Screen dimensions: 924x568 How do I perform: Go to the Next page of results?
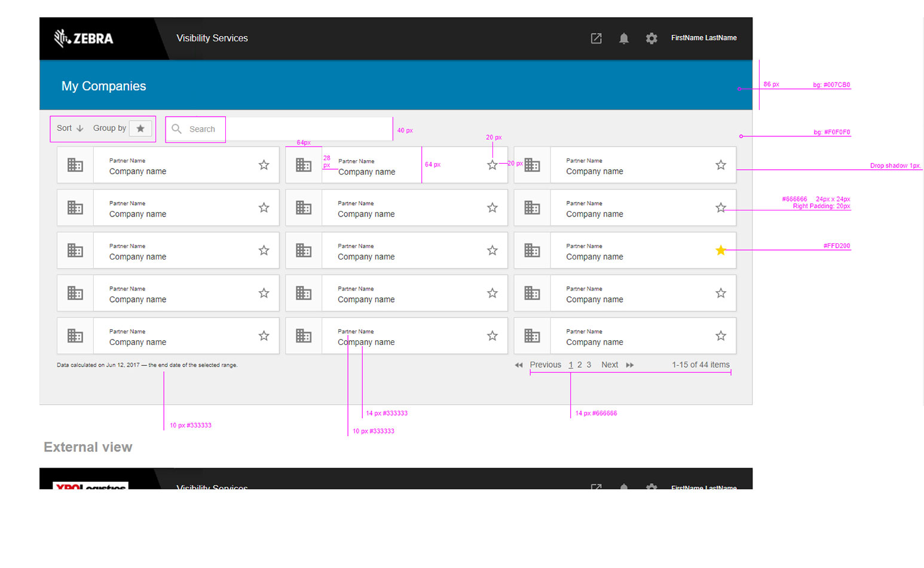(x=609, y=365)
